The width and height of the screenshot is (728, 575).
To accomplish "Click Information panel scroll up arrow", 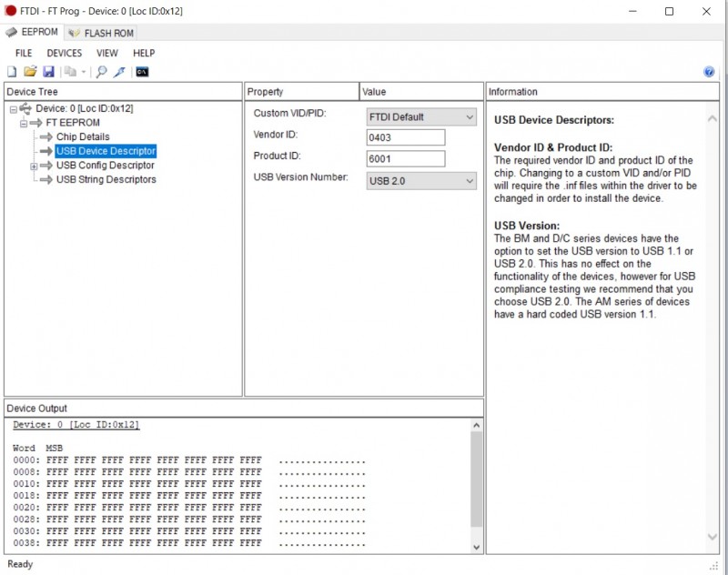I will [712, 119].
